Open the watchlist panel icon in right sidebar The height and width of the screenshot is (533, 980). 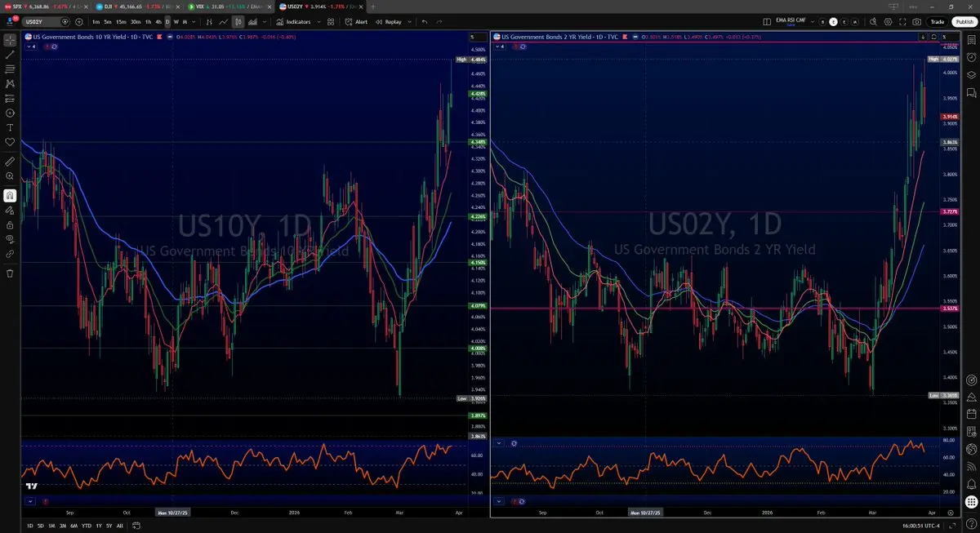[x=971, y=40]
